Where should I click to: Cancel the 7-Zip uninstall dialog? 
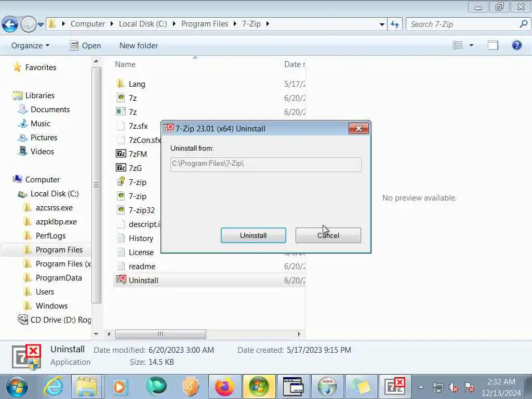point(328,235)
